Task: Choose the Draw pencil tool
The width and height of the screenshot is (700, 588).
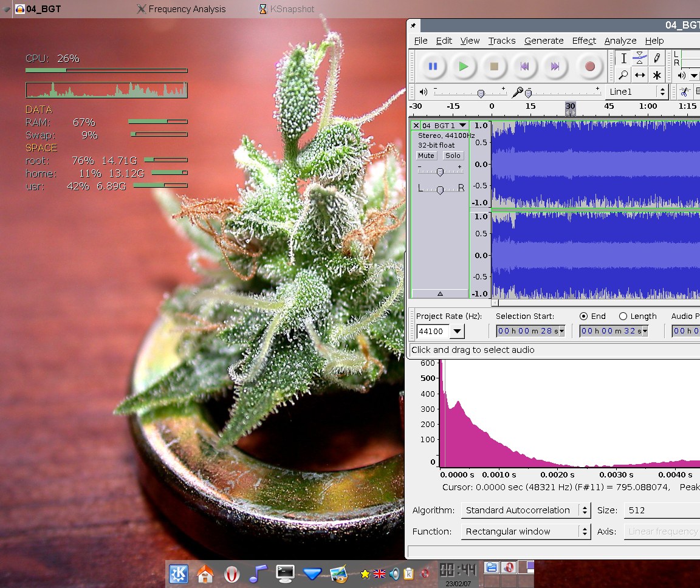Action: point(657,58)
